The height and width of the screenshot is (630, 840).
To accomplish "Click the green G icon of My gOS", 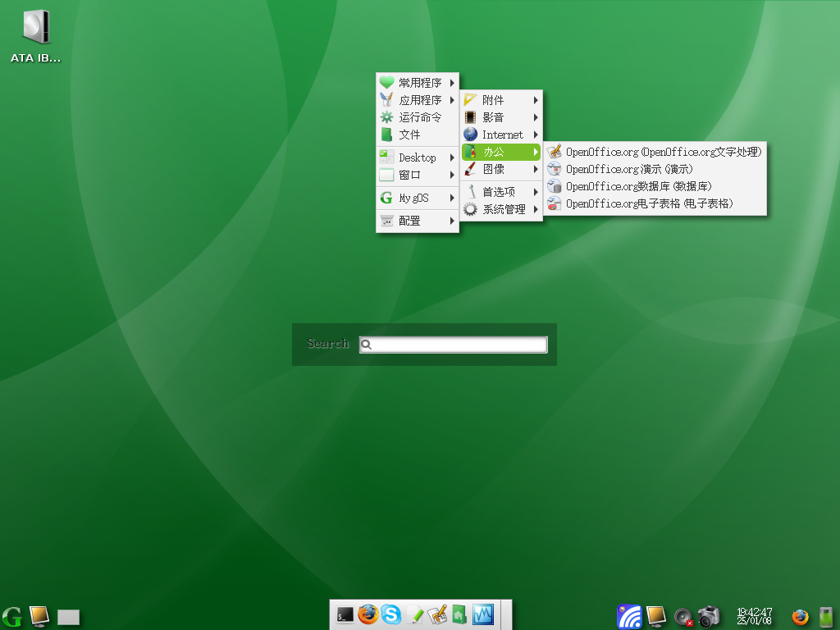I will click(386, 198).
